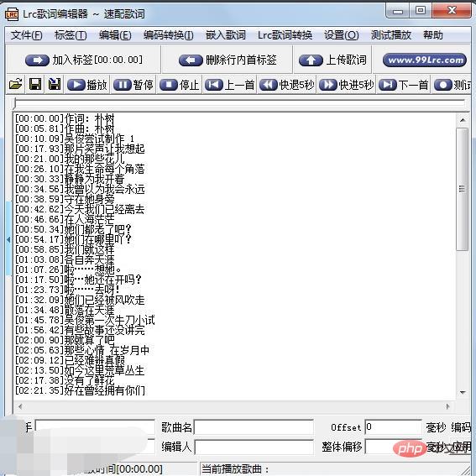Pause the song with 暂停 button
The height and width of the screenshot is (476, 476).
[x=133, y=85]
